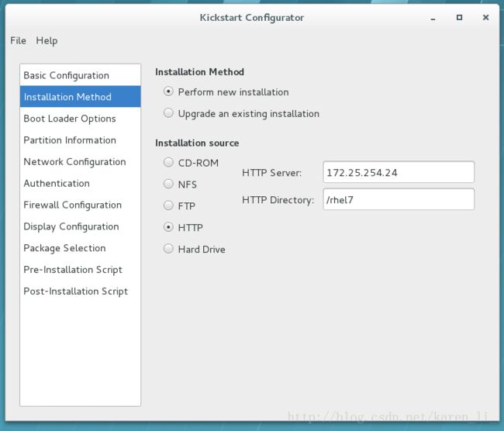Click the HTTP Server address field
This screenshot has height=431, width=504.
tap(388, 172)
